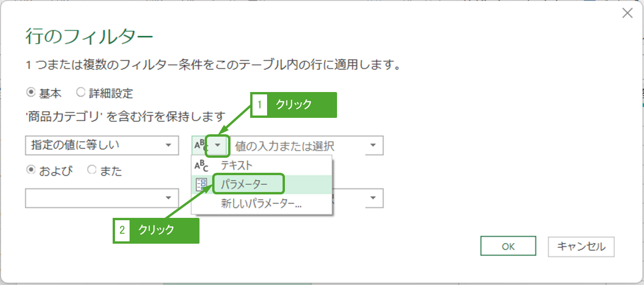
Task: Click the parameter icon beside パラメーター entry
Action: pos(202,185)
